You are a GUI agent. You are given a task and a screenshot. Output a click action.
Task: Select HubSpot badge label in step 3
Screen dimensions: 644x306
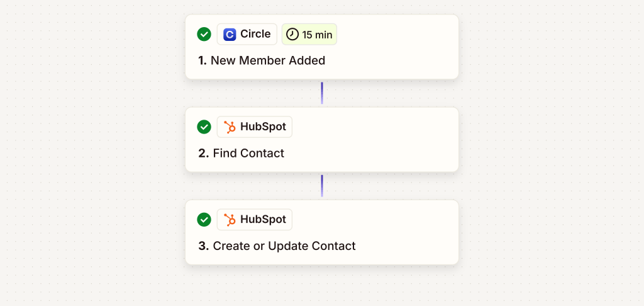coord(263,220)
